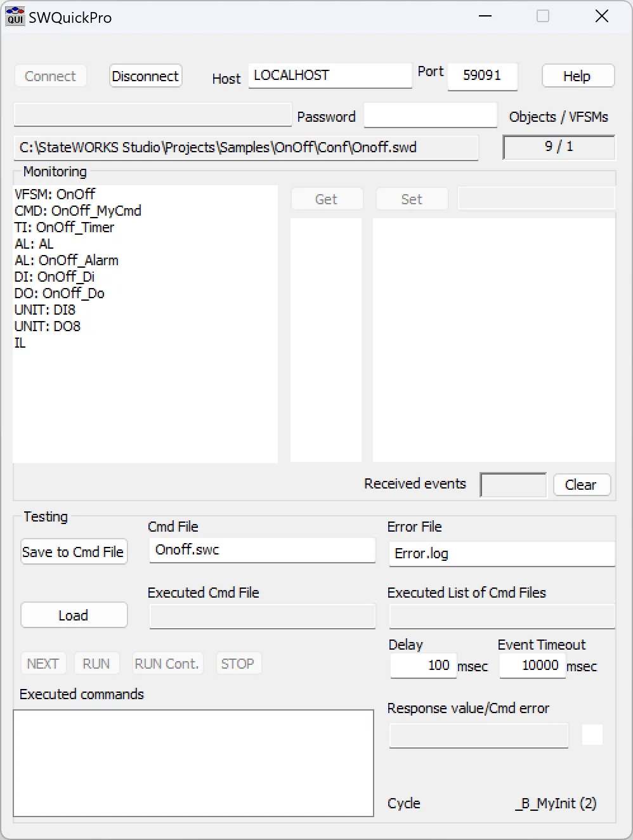Click the Load button
The width and height of the screenshot is (633, 840).
click(74, 615)
